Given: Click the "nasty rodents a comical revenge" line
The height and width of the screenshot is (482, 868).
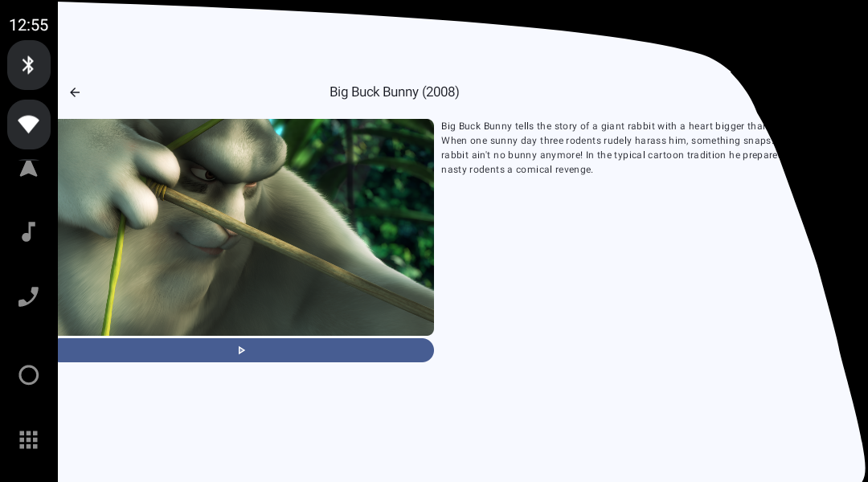Looking at the screenshot, I should (517, 170).
